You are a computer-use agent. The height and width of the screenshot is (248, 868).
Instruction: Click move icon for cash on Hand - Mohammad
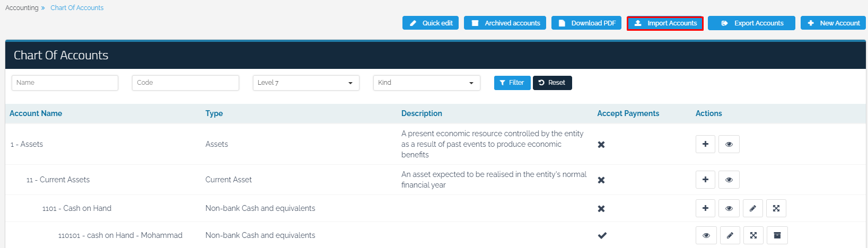pyautogui.click(x=753, y=235)
